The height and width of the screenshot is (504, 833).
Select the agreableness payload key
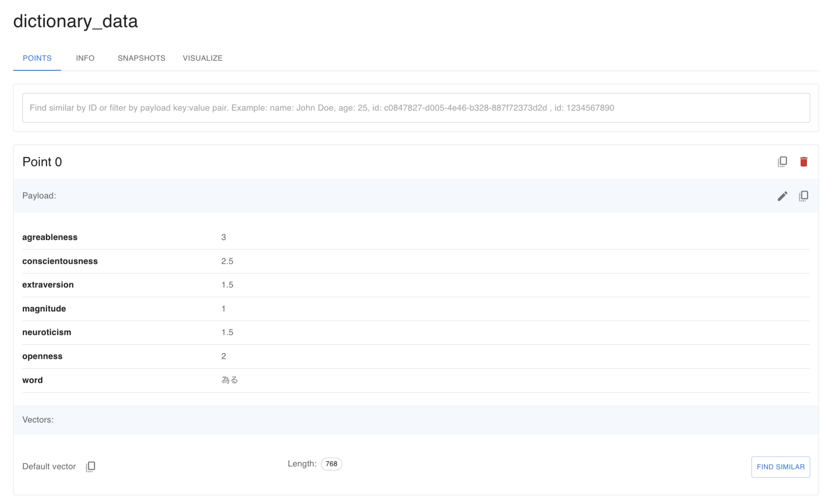click(x=50, y=237)
